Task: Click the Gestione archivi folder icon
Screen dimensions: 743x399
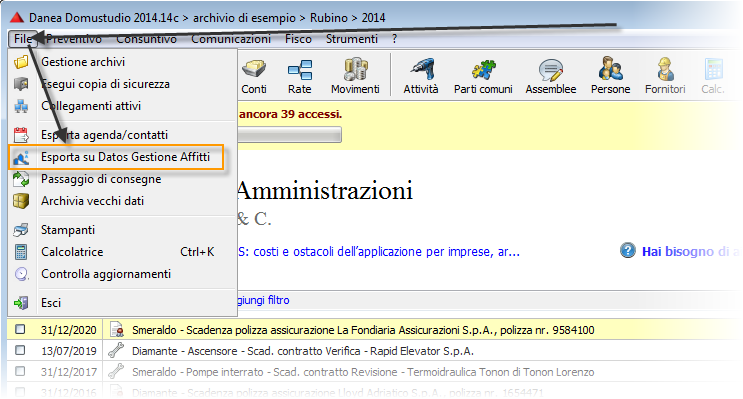Action: (21, 62)
